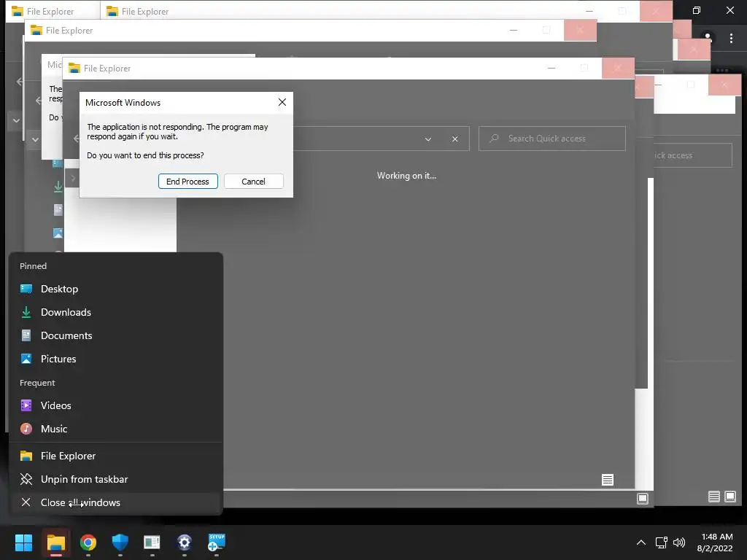Open the Setup installer taskbar icon

tap(217, 542)
